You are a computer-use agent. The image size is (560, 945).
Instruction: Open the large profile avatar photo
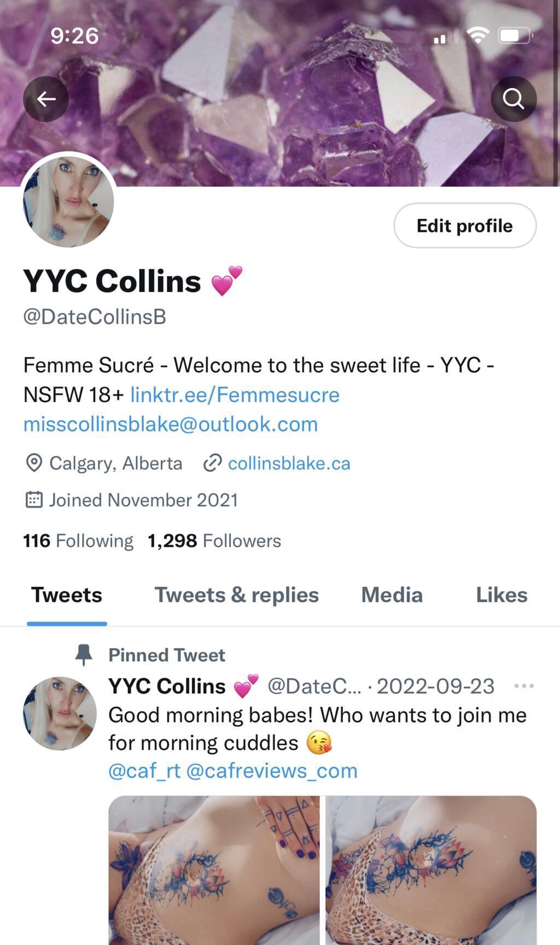[x=68, y=201]
